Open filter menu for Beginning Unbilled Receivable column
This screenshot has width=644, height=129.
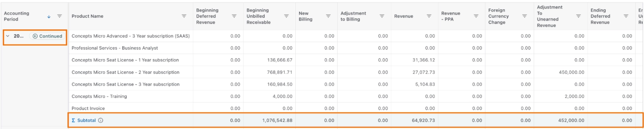(286, 16)
